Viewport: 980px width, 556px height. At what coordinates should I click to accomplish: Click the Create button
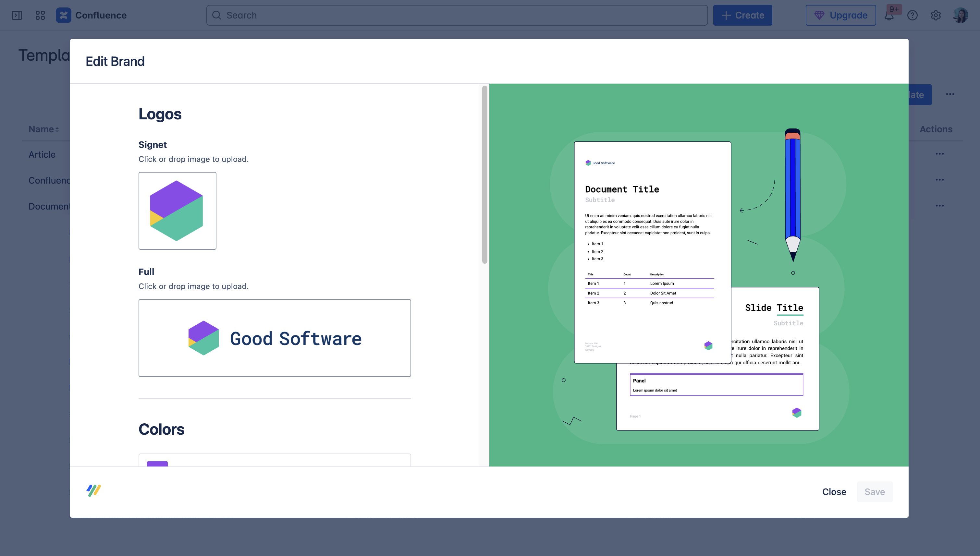[x=742, y=15]
